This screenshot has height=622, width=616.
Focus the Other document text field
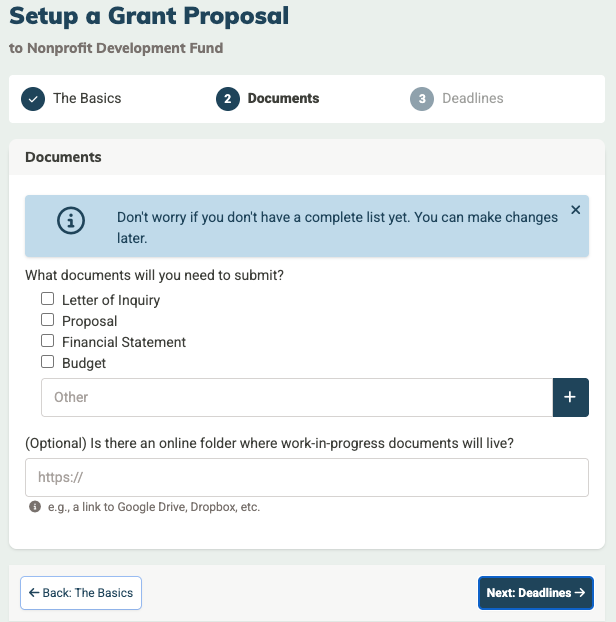point(297,397)
